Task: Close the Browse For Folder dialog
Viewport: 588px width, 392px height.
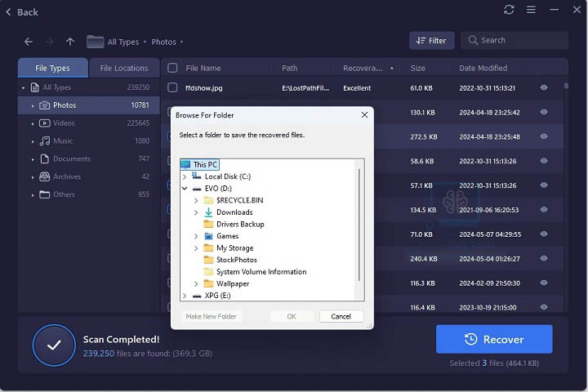Action: [x=364, y=115]
